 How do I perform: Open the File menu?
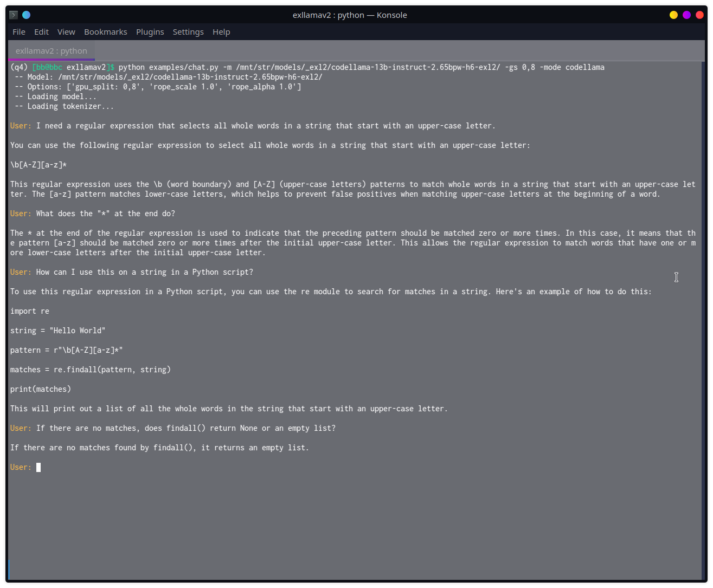pos(19,32)
